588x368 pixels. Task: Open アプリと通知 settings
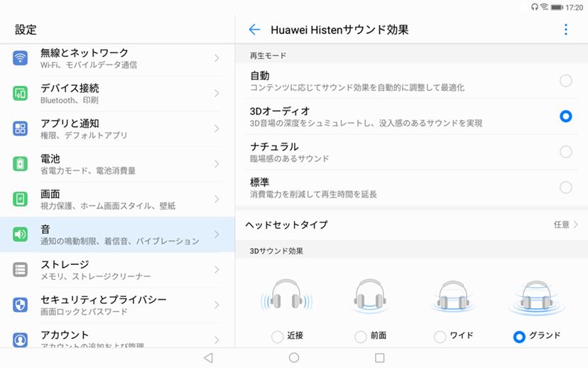[x=117, y=129]
